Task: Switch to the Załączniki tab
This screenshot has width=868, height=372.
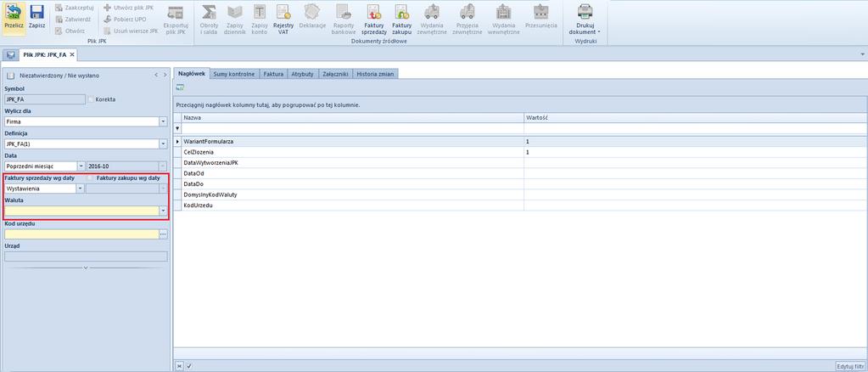Action: click(335, 74)
